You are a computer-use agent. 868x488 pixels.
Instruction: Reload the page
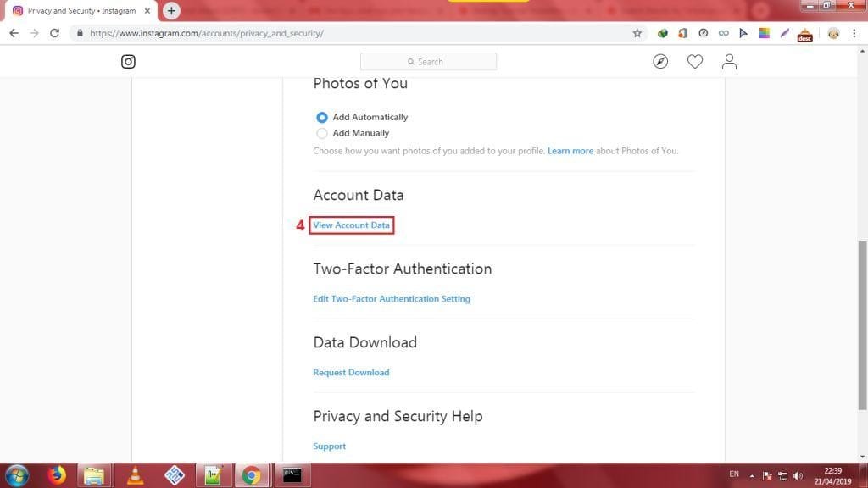pyautogui.click(x=55, y=33)
